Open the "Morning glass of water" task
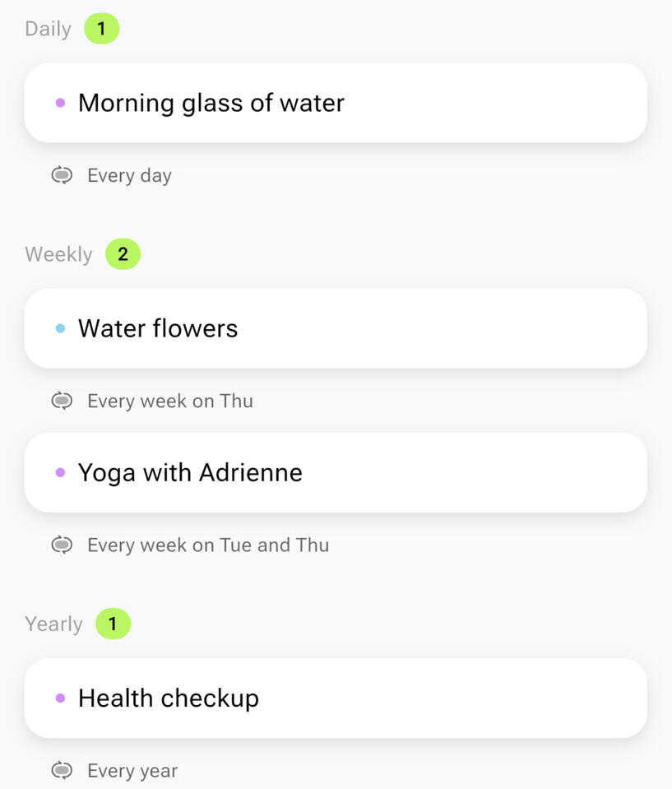This screenshot has height=789, width=672. [336, 103]
